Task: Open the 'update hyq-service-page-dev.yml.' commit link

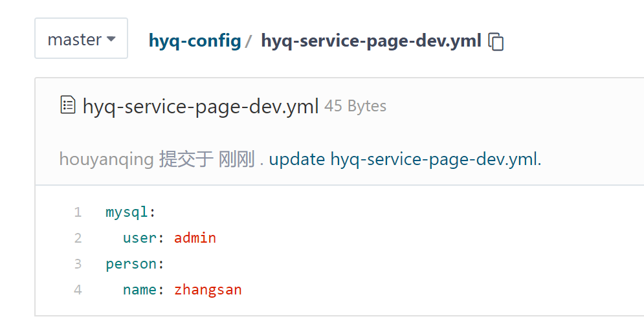Action: tap(405, 159)
